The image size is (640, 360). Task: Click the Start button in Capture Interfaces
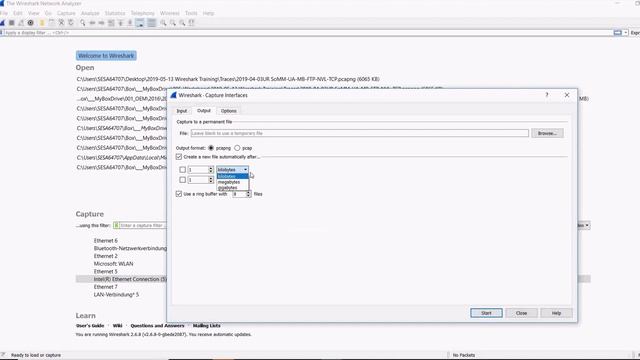pos(486,313)
